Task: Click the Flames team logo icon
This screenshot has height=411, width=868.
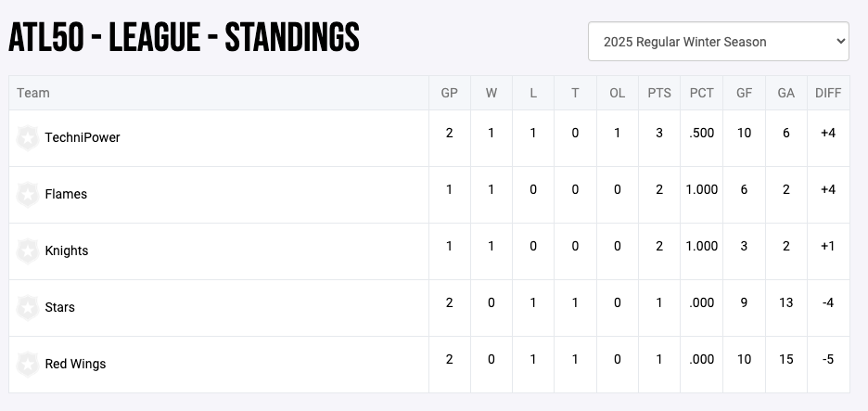Action: click(28, 194)
